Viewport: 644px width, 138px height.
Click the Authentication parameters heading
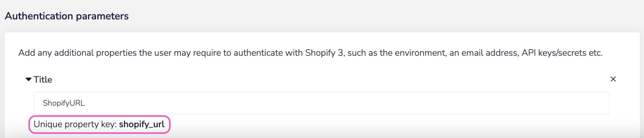67,16
